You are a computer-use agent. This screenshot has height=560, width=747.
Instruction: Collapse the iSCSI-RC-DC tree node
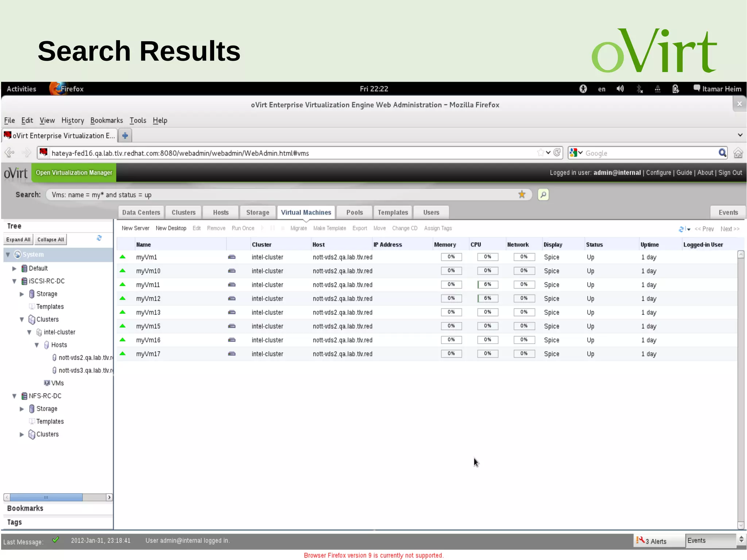[x=14, y=281]
